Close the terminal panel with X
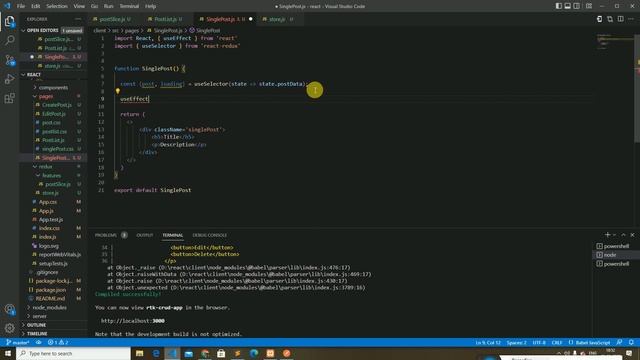 [632, 235]
